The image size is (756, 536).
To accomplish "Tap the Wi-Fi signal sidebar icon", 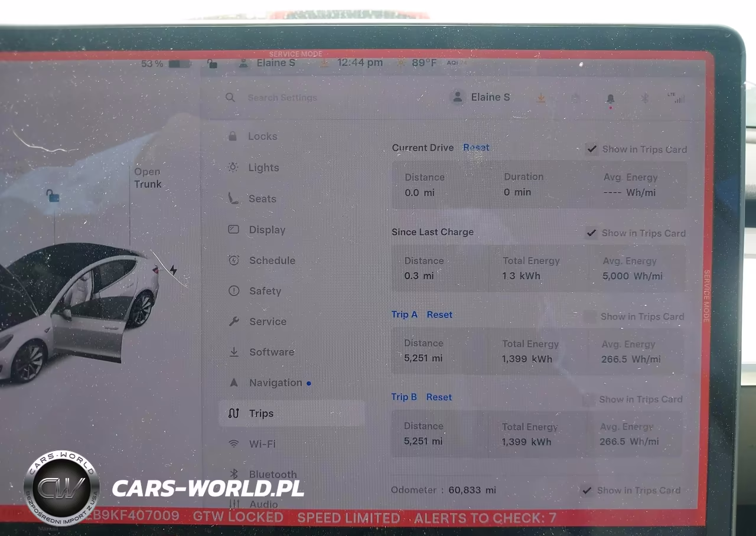I will point(234,444).
